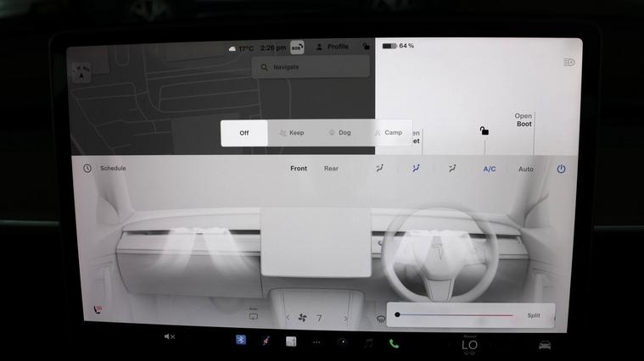Tap the padlock unlock icon on car
644x361 pixels.
tap(484, 131)
